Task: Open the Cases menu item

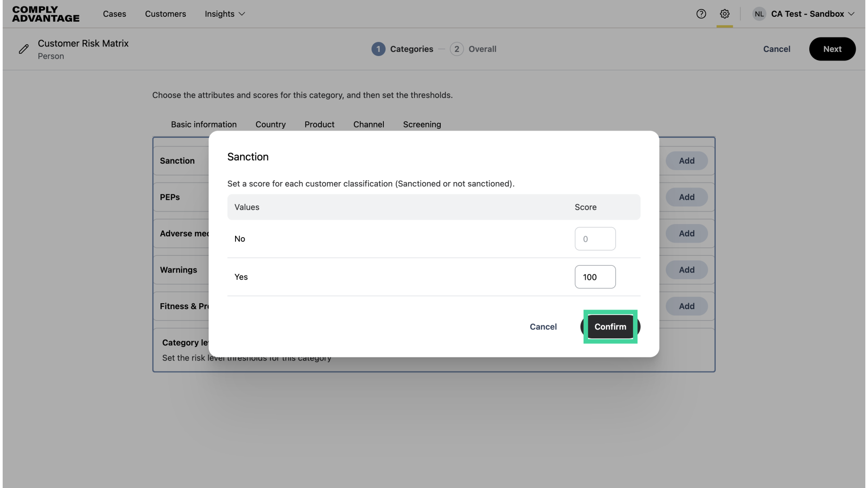Action: pos(114,14)
